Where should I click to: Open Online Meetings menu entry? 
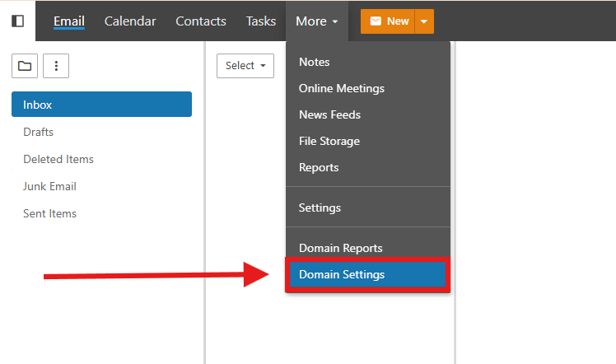click(x=368, y=88)
